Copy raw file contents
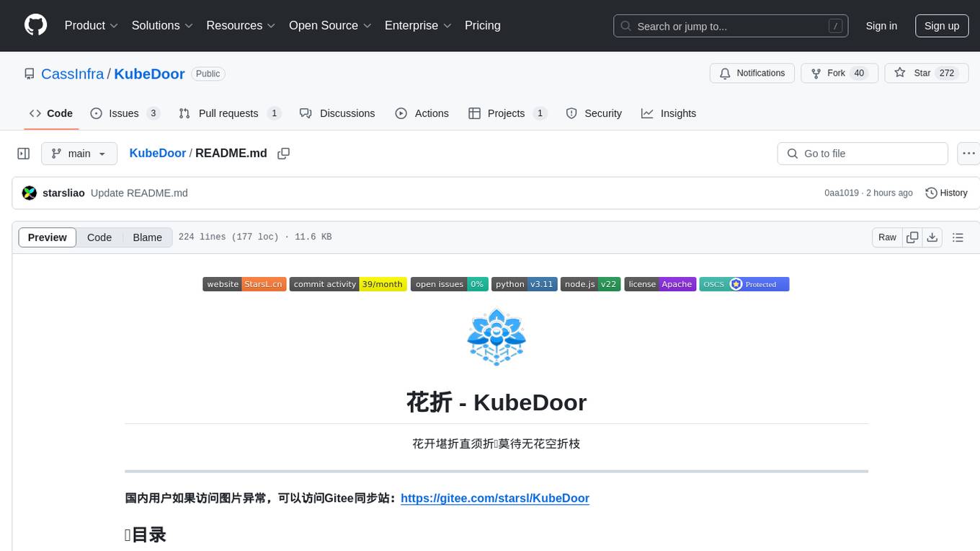 pyautogui.click(x=912, y=237)
